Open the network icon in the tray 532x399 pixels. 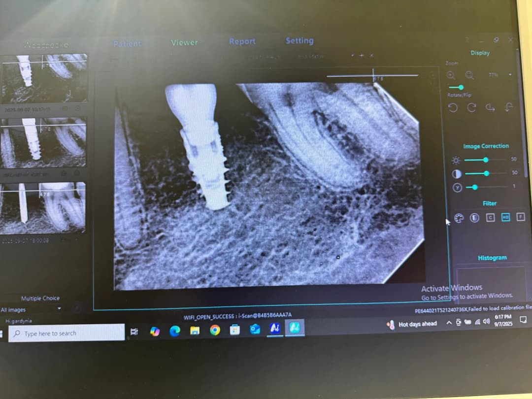[477, 322]
